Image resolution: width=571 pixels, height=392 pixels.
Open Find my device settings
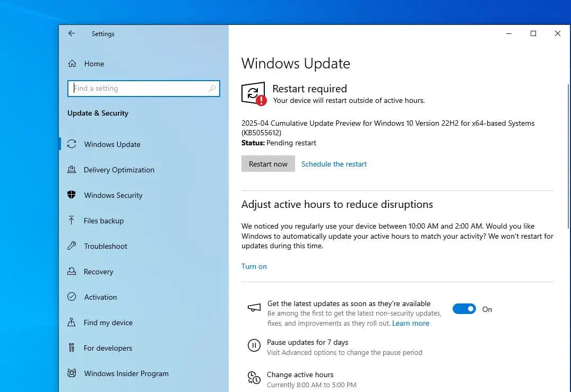pyautogui.click(x=144, y=323)
